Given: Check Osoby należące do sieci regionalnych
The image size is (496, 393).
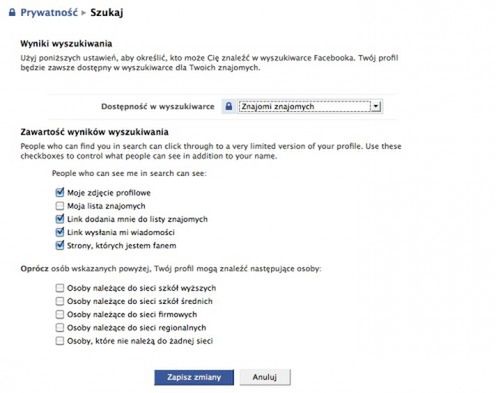Looking at the screenshot, I should click(x=60, y=328).
